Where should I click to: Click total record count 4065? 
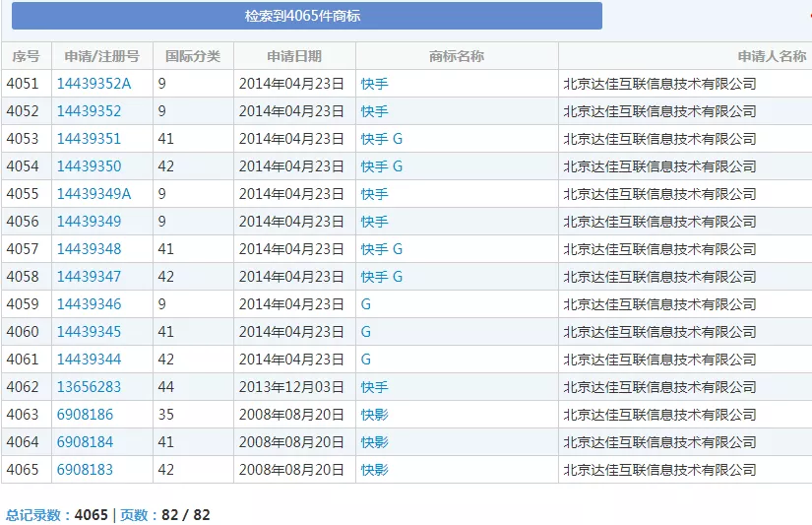pos(92,514)
